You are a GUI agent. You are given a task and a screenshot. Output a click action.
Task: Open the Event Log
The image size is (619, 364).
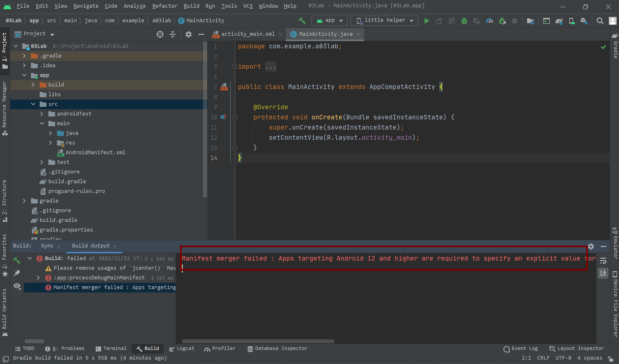point(521,349)
